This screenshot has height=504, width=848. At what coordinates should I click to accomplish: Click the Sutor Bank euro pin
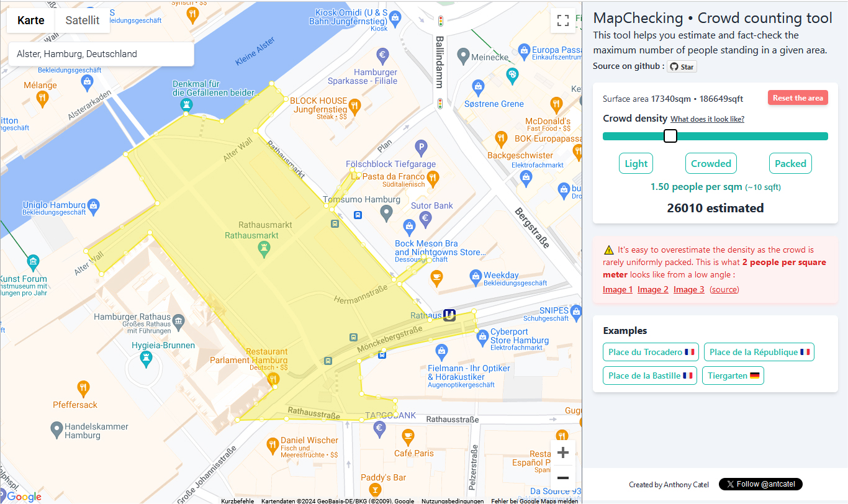(426, 219)
